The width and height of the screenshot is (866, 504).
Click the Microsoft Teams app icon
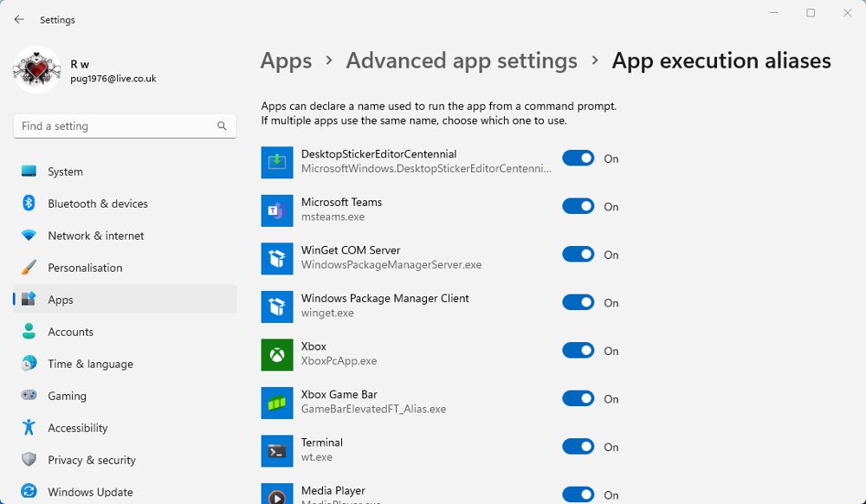pos(277,210)
